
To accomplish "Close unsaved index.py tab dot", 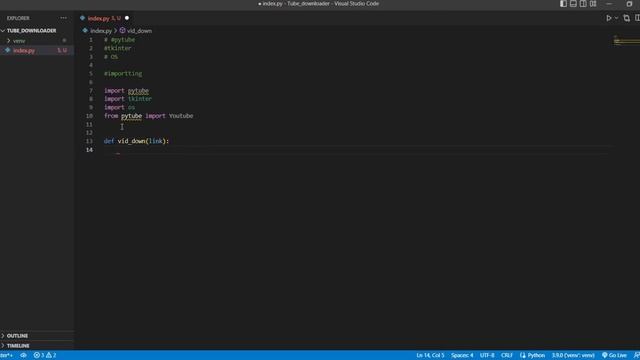I will point(127,18).
